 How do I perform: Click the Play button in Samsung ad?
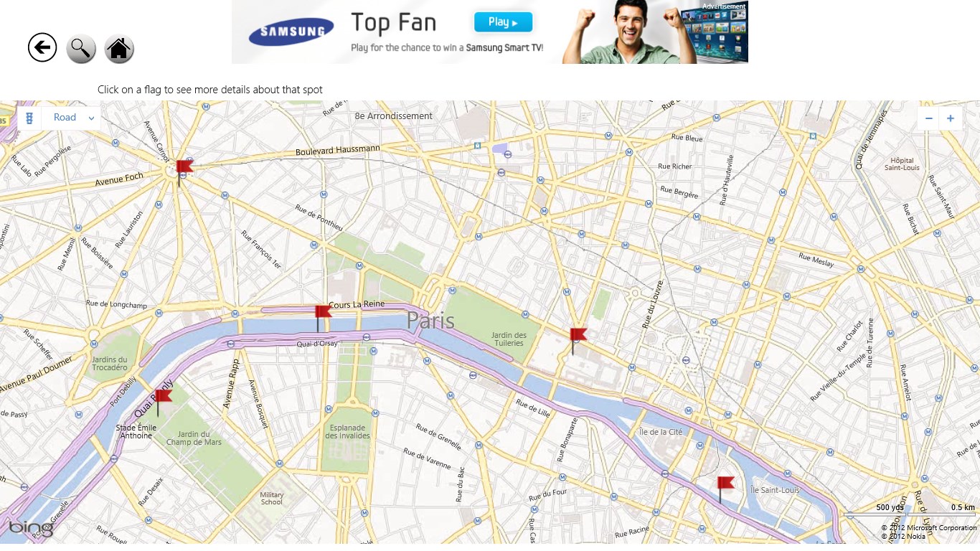tap(503, 22)
